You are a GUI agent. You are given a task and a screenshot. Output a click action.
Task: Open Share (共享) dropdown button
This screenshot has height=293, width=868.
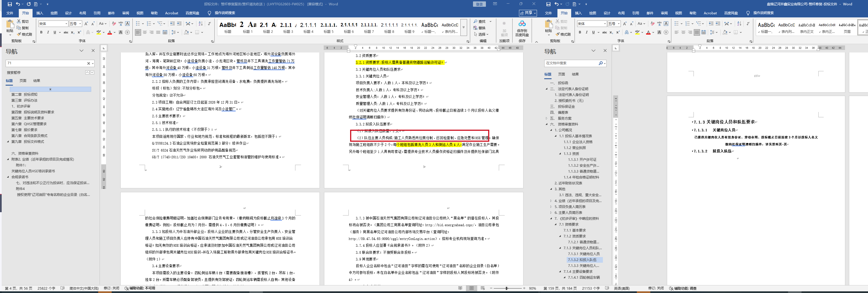pos(528,13)
